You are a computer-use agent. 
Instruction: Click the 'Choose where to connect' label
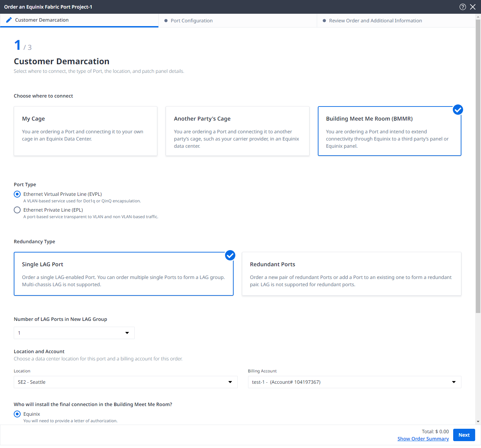click(43, 96)
